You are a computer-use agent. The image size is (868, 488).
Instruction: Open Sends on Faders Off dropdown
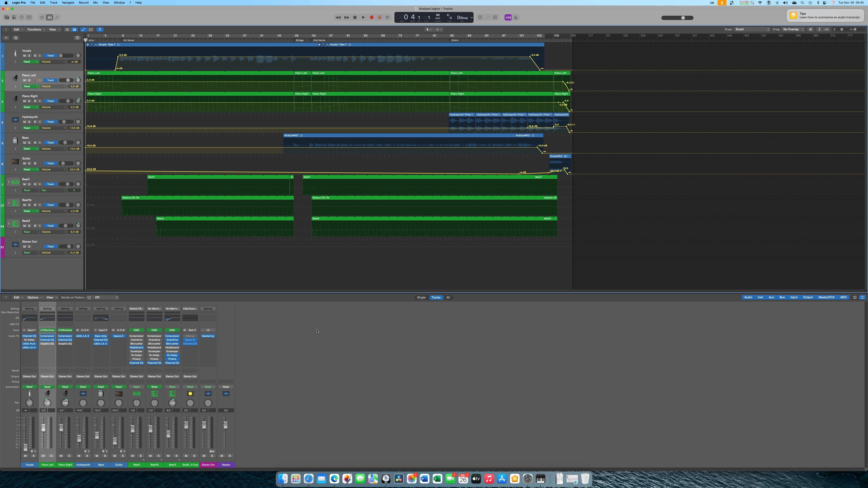click(x=106, y=297)
